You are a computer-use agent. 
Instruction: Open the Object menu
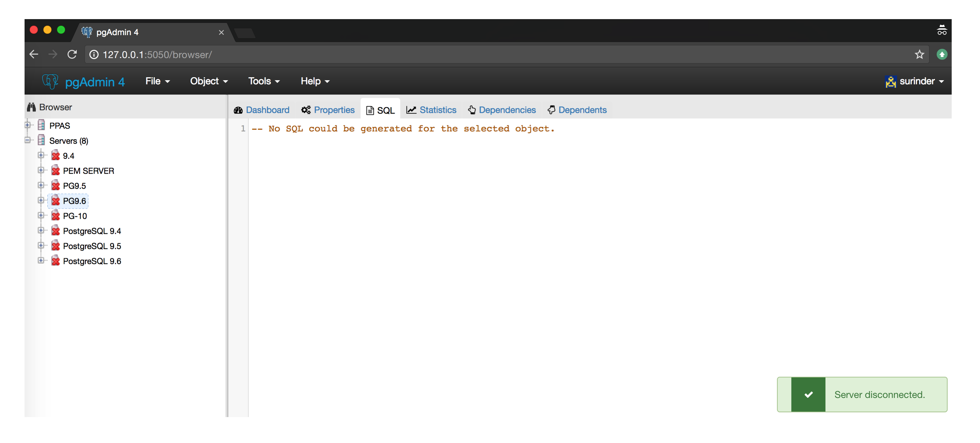(208, 81)
